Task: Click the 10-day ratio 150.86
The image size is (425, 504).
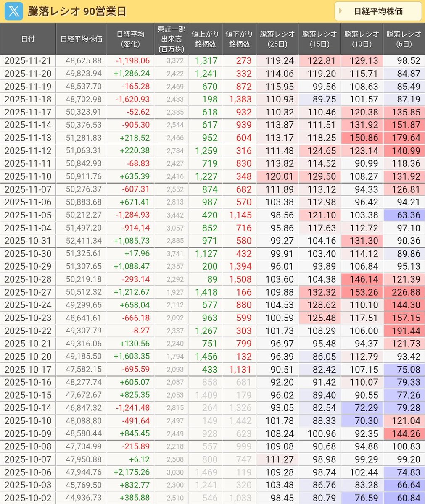Action: (x=364, y=138)
